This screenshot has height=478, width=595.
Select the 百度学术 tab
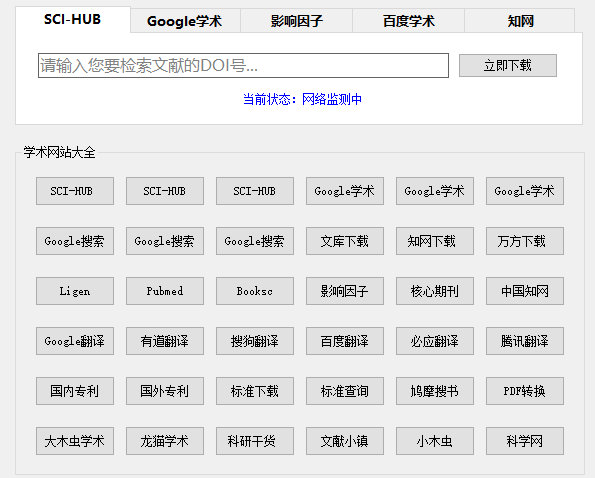(x=409, y=21)
